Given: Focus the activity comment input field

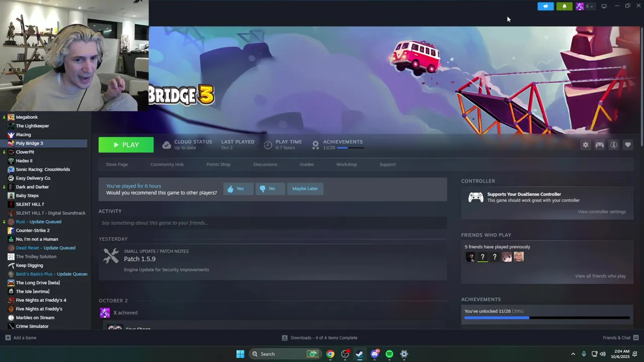Looking at the screenshot, I should tap(273, 223).
